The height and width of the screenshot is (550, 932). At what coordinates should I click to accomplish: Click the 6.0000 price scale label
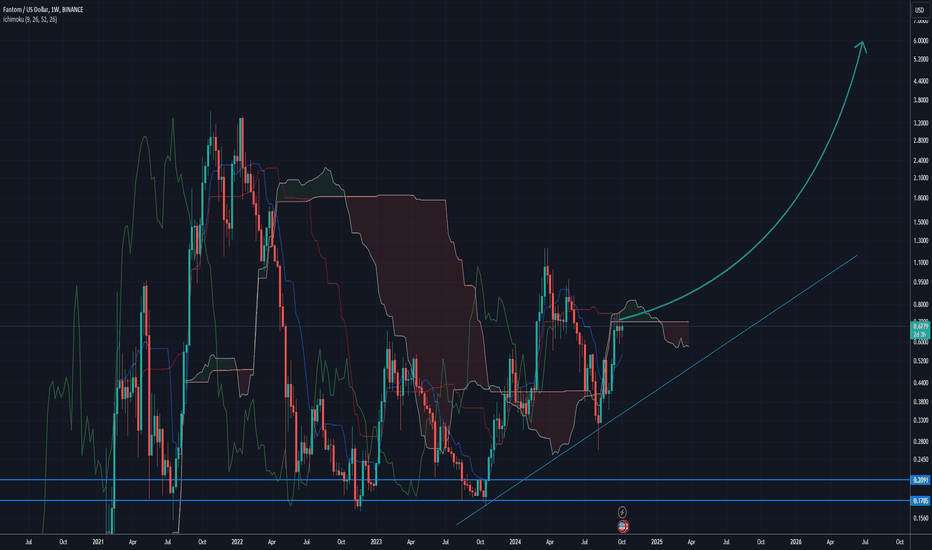921,41
